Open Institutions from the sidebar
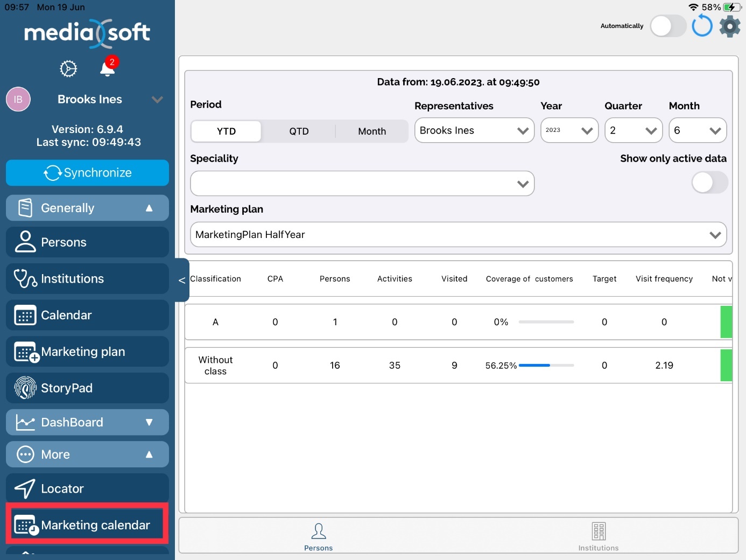Image resolution: width=746 pixels, height=560 pixels. coord(87,278)
